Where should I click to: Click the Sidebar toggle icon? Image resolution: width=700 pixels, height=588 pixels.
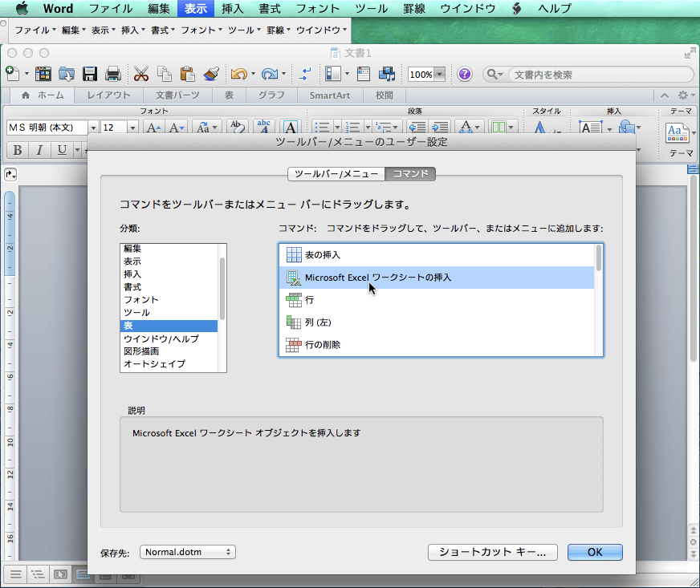(333, 74)
